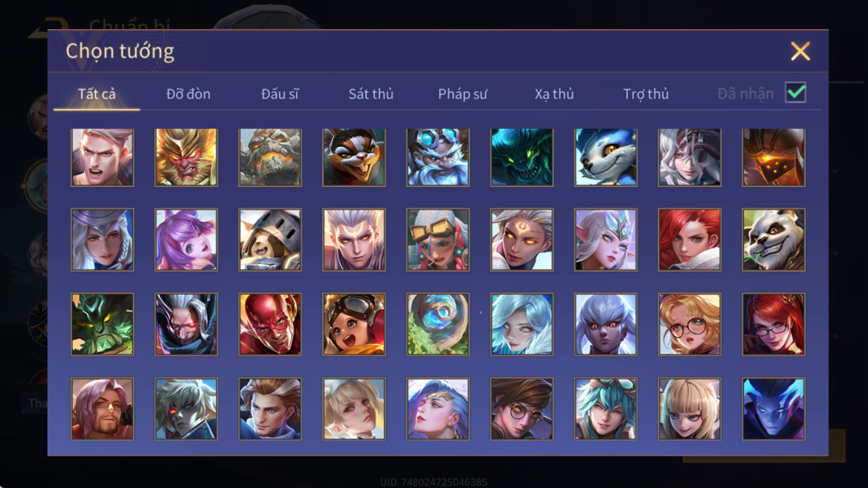Screen dimensions: 868x488
Task: Switch to the Pháp sư tab
Action: point(462,94)
